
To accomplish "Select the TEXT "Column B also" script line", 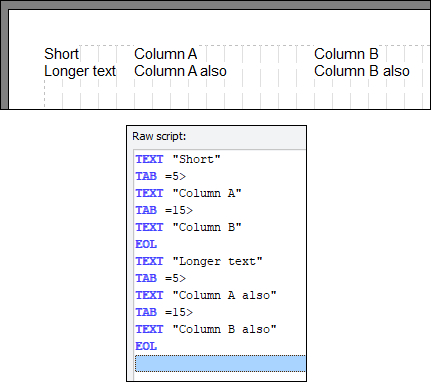I will (206, 329).
